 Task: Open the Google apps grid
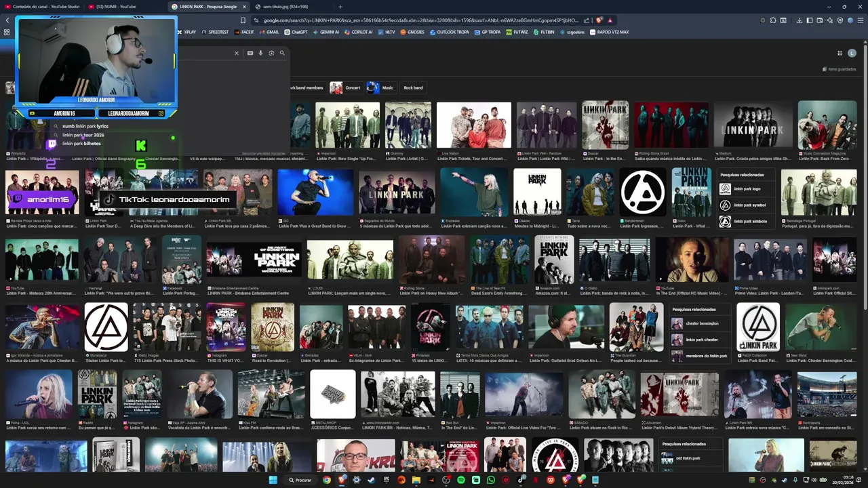click(x=840, y=53)
